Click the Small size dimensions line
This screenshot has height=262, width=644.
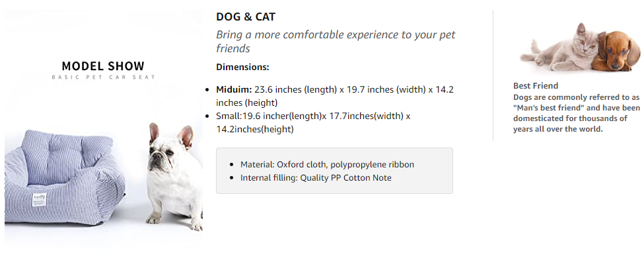(313, 122)
